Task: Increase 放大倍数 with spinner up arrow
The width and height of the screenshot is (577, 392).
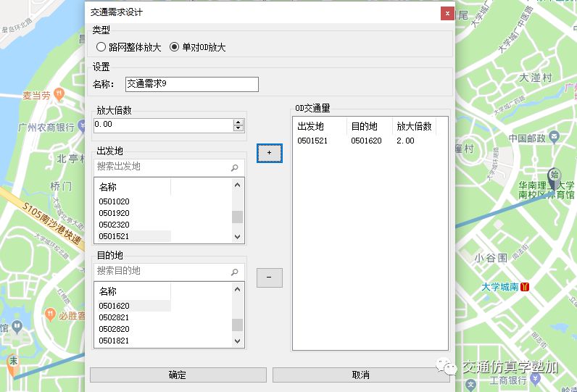Action: pos(238,122)
